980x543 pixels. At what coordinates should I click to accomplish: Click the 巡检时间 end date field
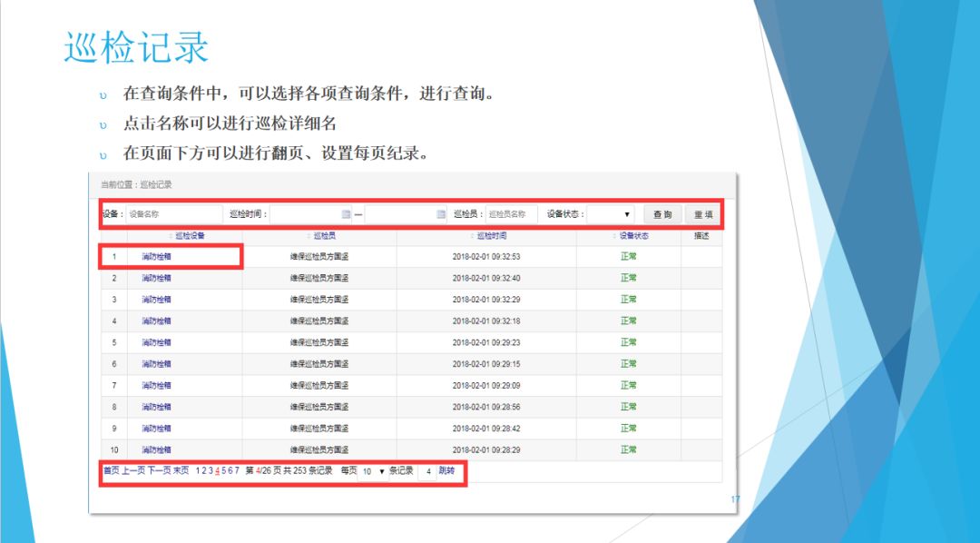(x=407, y=214)
